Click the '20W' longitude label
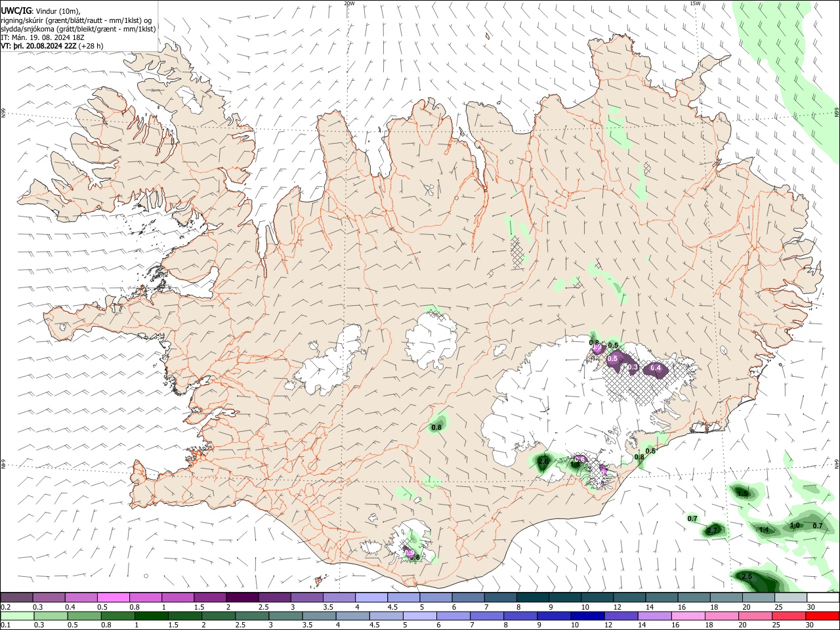Viewport: 840px width, 630px height. [349, 3]
